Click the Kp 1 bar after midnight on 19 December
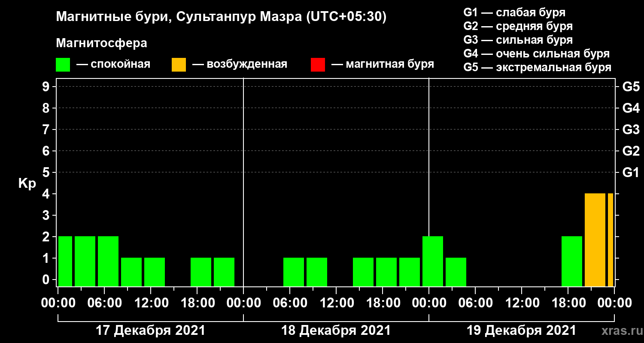 tap(456, 272)
